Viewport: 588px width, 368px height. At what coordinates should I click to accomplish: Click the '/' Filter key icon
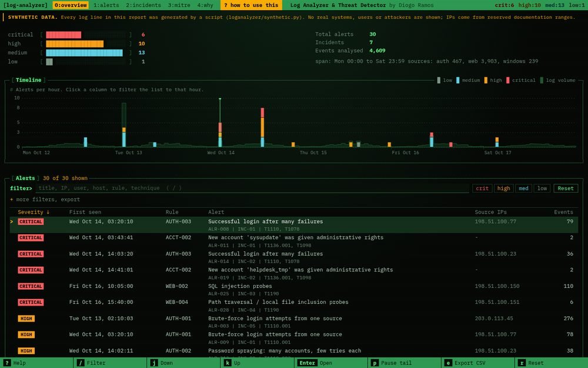[x=81, y=363]
